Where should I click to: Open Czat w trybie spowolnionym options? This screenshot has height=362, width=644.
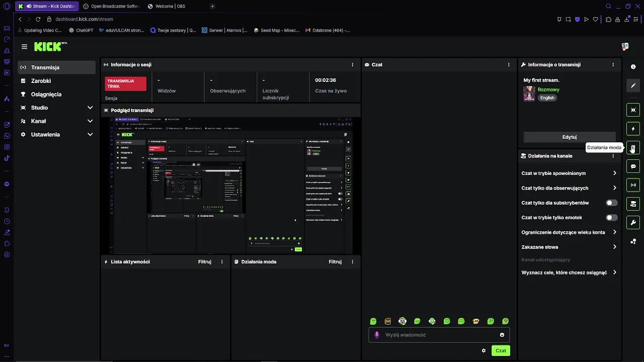(569, 173)
